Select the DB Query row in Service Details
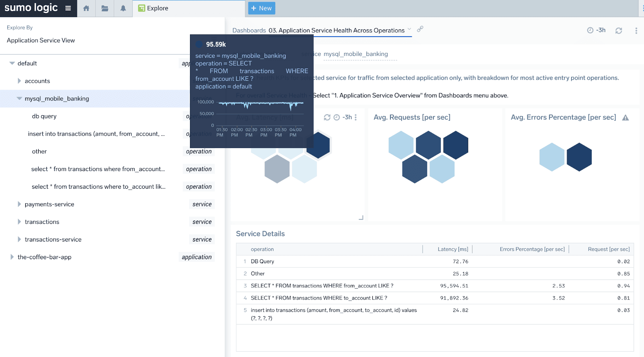The height and width of the screenshot is (357, 644). click(435, 262)
